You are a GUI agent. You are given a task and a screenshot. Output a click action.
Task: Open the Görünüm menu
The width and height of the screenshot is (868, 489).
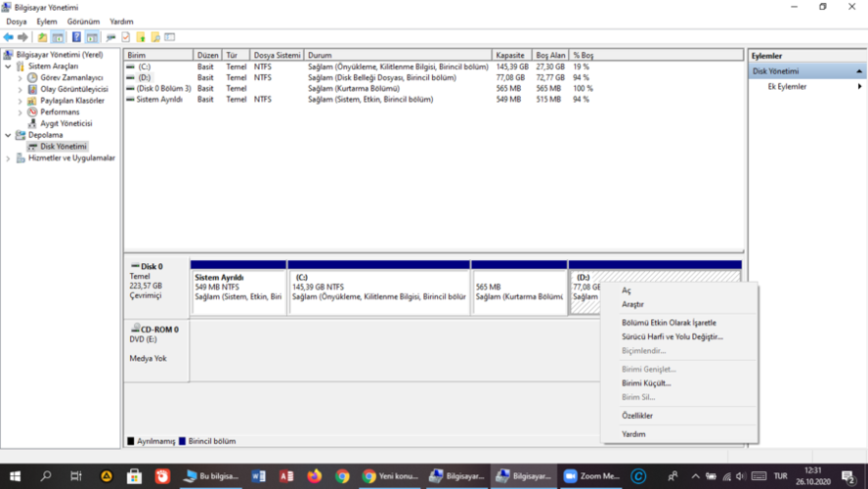tap(83, 22)
